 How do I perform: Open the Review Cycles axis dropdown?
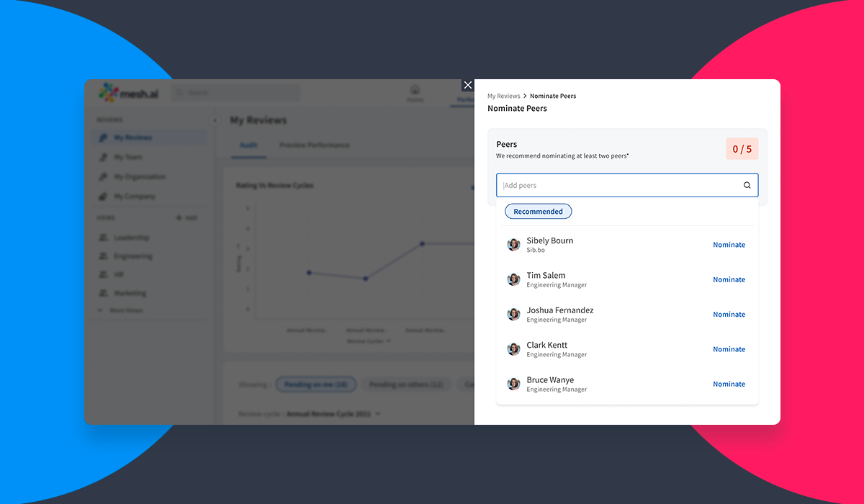point(369,341)
